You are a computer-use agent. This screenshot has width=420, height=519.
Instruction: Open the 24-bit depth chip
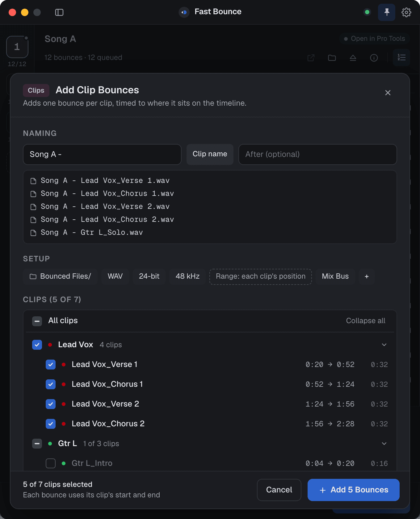tap(149, 276)
